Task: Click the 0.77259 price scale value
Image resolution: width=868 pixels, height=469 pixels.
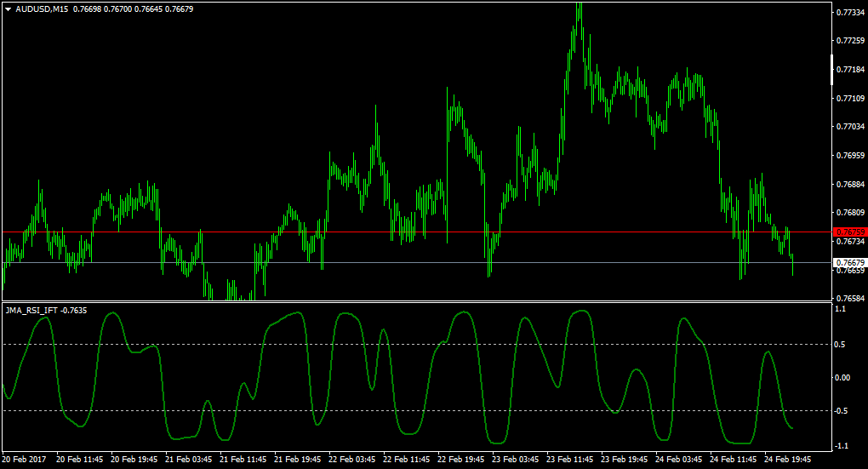Action: click(x=851, y=40)
